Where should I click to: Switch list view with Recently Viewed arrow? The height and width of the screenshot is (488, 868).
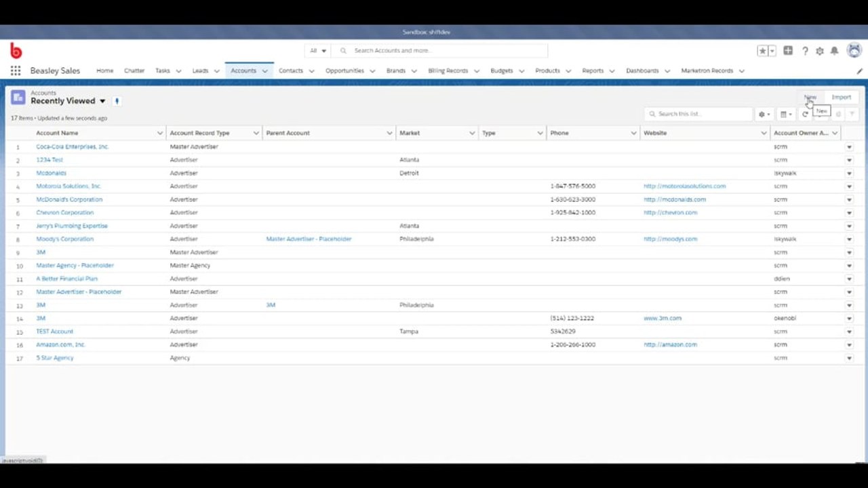click(102, 101)
